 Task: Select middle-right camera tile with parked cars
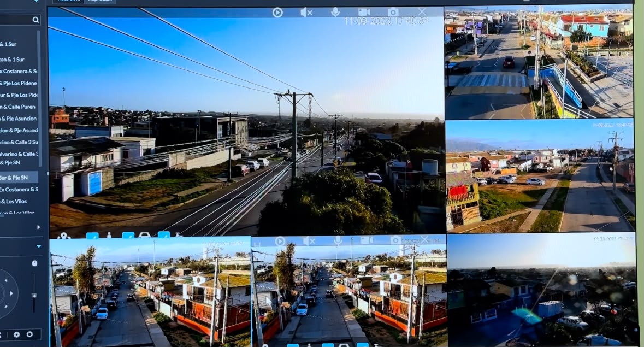pyautogui.click(x=540, y=176)
